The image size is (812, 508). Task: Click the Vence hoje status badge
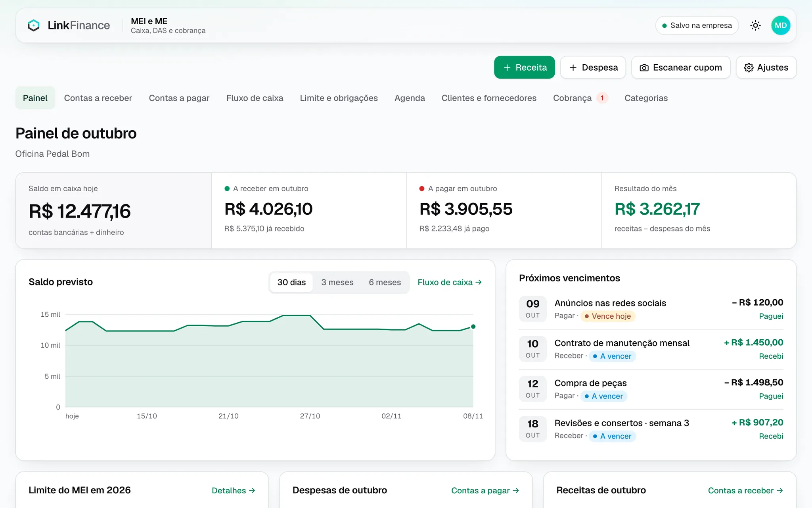pyautogui.click(x=608, y=316)
